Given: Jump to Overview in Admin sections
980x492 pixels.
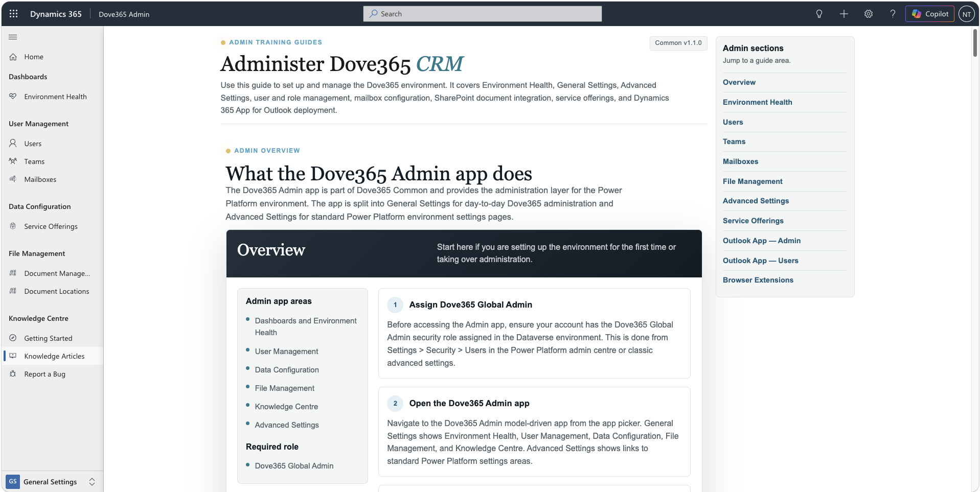Looking at the screenshot, I should pyautogui.click(x=739, y=82).
